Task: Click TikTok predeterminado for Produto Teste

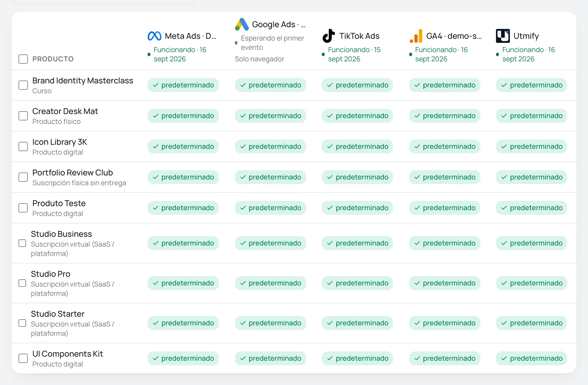Action: click(x=357, y=208)
